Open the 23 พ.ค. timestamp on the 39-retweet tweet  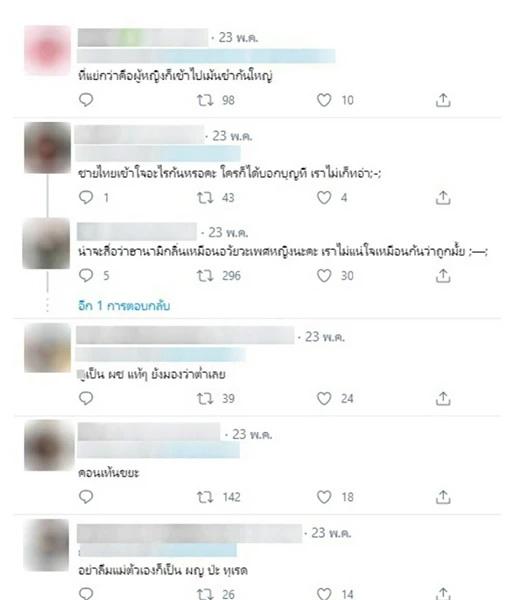pos(324,337)
